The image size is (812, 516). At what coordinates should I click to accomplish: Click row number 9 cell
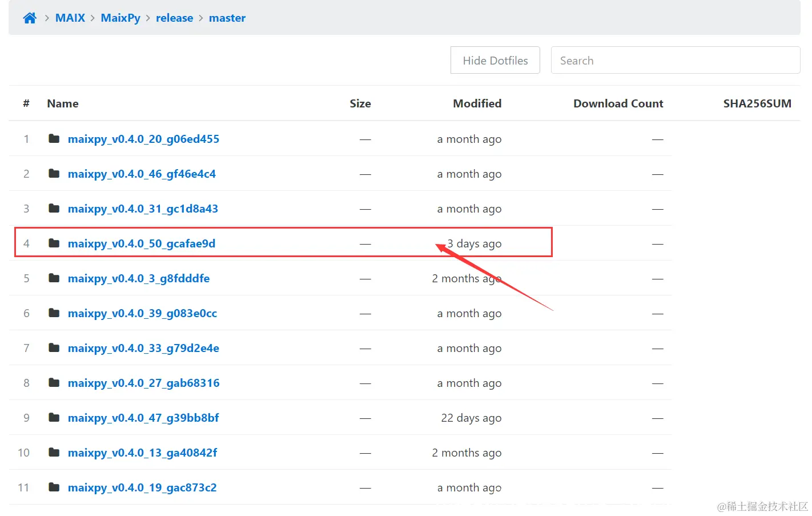coord(26,418)
